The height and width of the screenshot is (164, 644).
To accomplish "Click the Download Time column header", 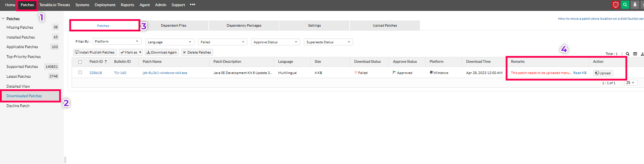I will click(478, 62).
